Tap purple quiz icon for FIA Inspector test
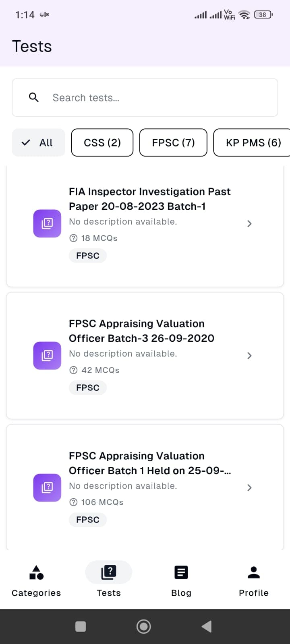290x644 pixels. [47, 223]
